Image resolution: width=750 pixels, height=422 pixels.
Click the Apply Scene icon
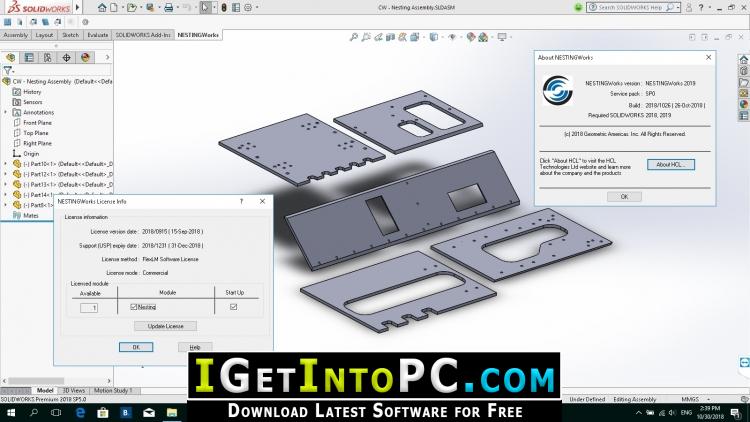point(483,37)
